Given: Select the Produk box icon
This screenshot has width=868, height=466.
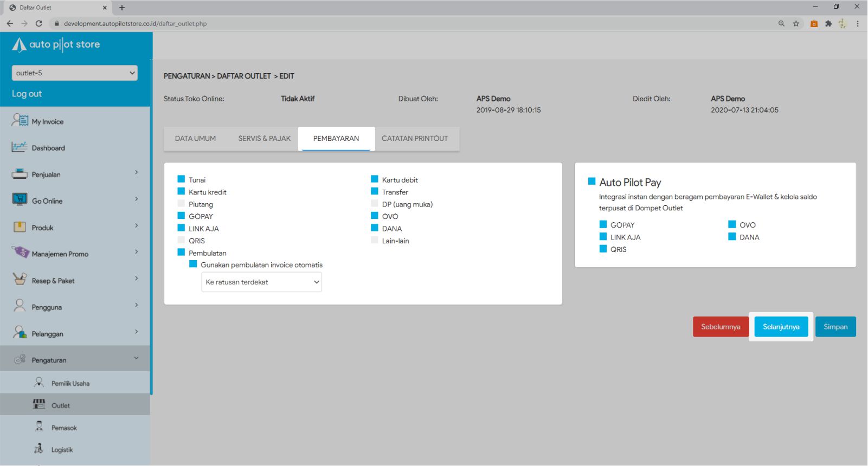Looking at the screenshot, I should (20, 227).
